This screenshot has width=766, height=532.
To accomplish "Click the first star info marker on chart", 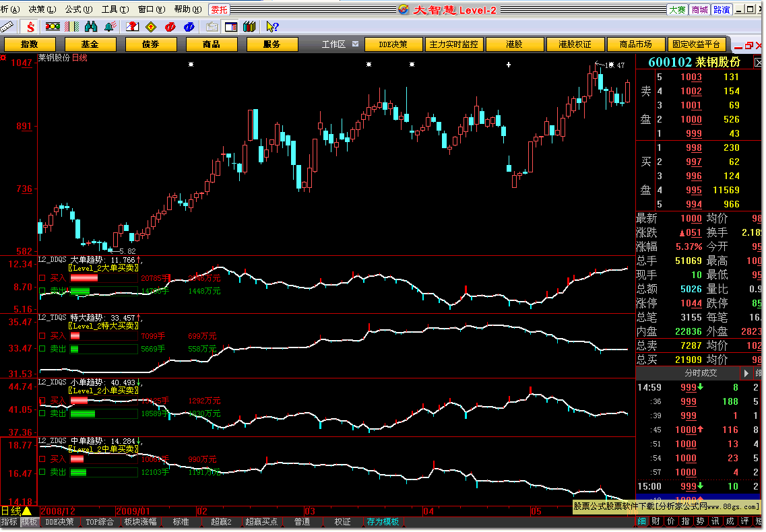I will point(191,65).
